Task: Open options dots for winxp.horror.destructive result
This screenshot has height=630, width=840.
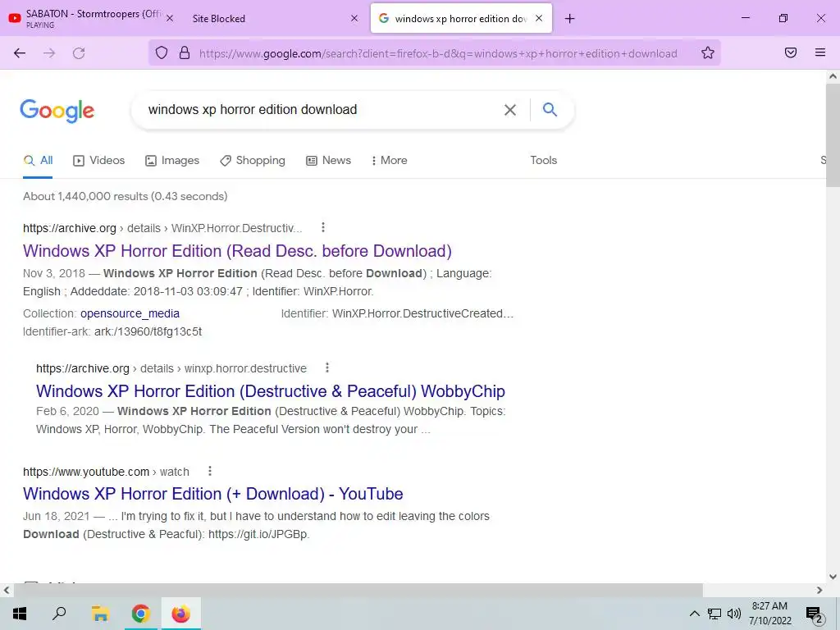Action: [327, 368]
